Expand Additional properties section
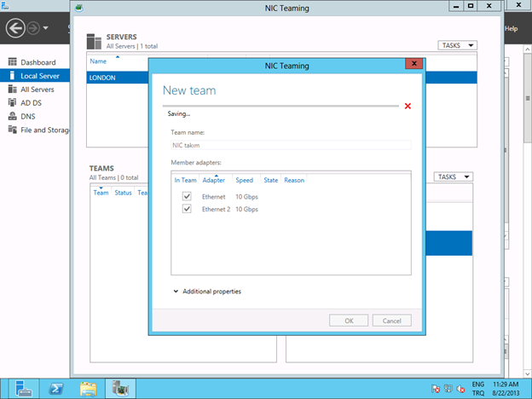The height and width of the screenshot is (399, 532). point(207,292)
